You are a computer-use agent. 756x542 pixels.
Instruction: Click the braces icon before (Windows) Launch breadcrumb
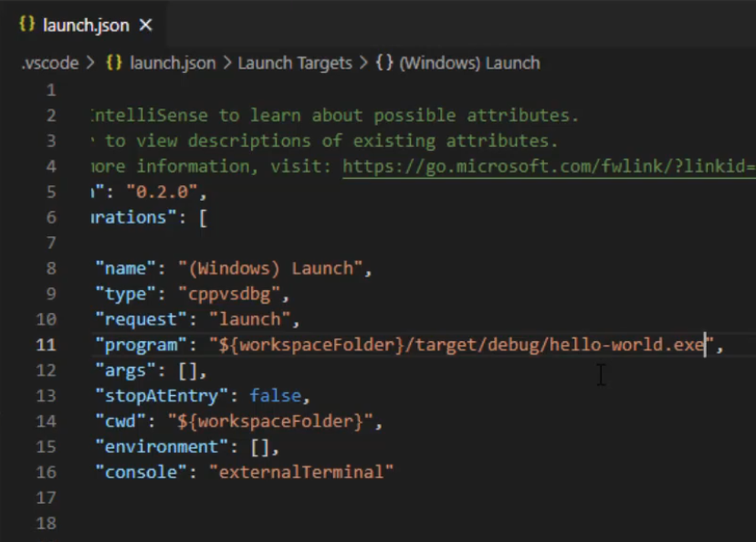(x=384, y=63)
